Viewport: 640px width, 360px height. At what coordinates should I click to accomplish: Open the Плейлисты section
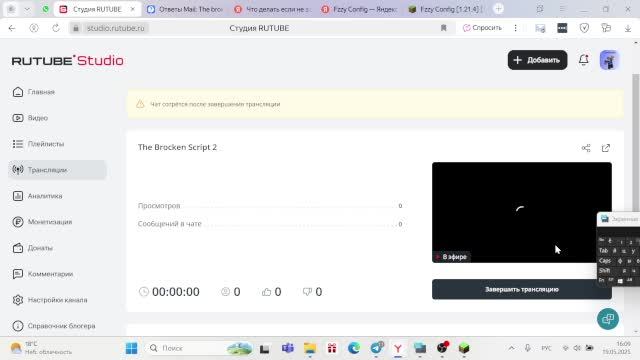[x=38, y=144]
